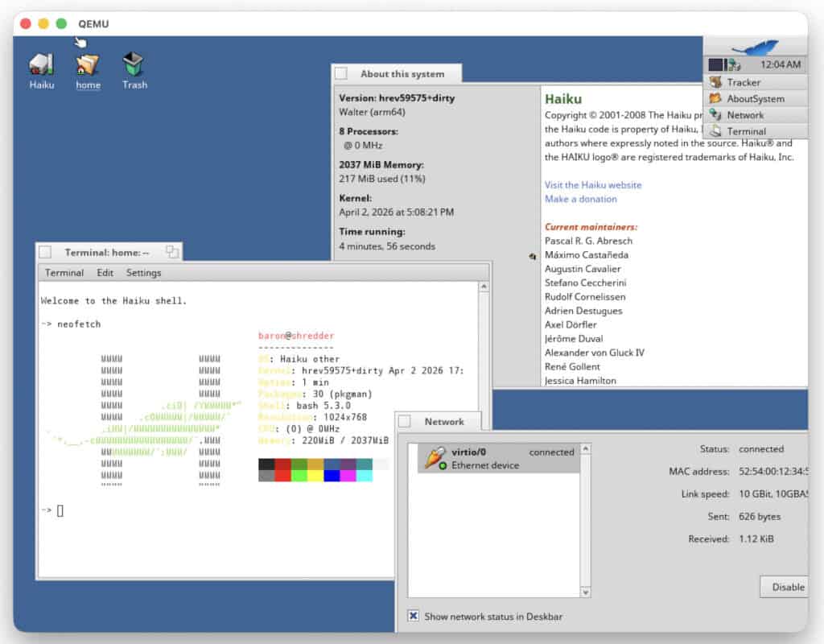This screenshot has height=644, width=824.
Task: Open the Settings menu in Terminal
Action: tap(143, 272)
